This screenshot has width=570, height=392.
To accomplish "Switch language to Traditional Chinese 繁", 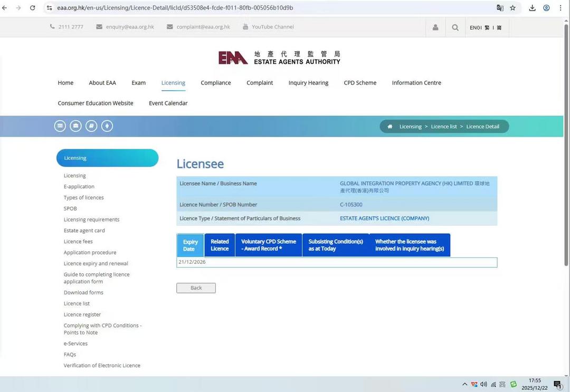I will coord(487,27).
